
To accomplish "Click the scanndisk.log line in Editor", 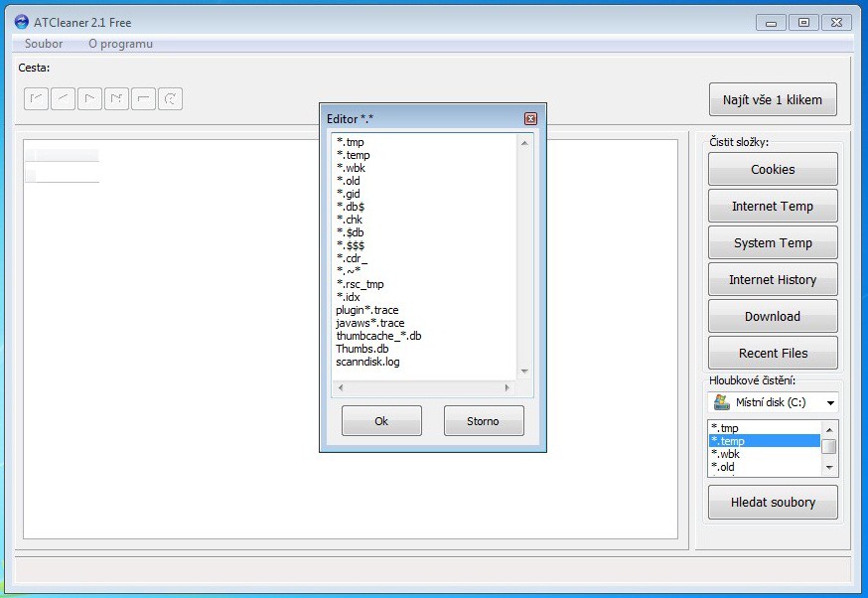I will point(367,362).
